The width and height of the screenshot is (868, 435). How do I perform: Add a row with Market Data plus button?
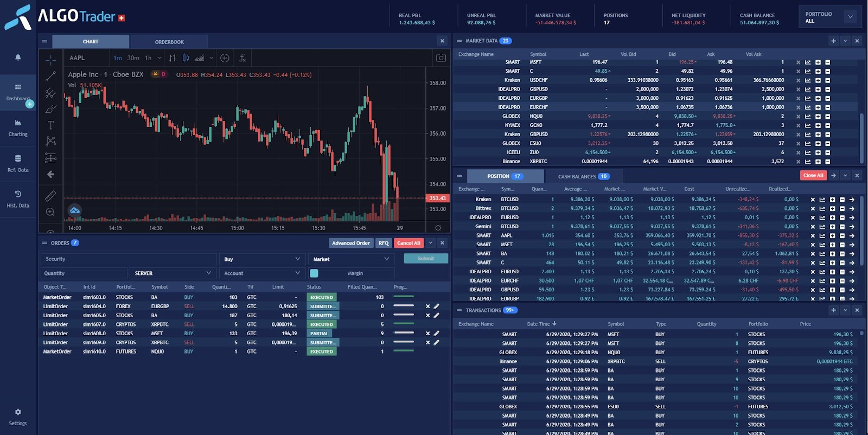833,41
